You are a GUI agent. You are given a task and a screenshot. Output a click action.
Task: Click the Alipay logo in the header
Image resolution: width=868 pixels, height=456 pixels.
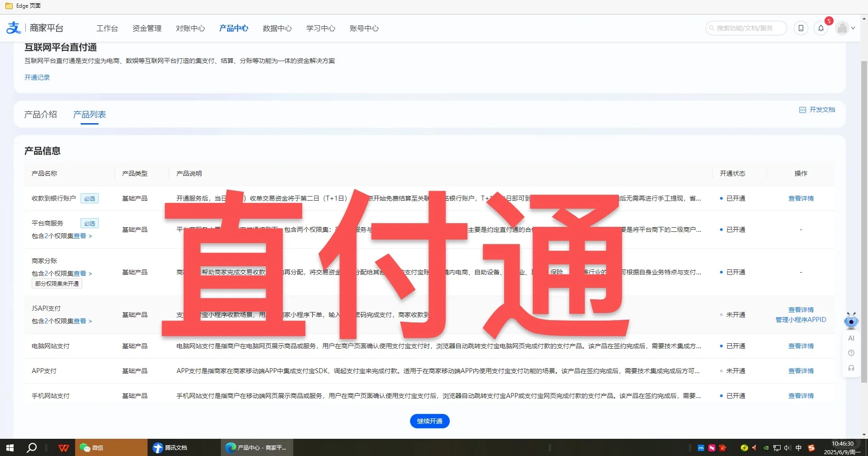14,28
